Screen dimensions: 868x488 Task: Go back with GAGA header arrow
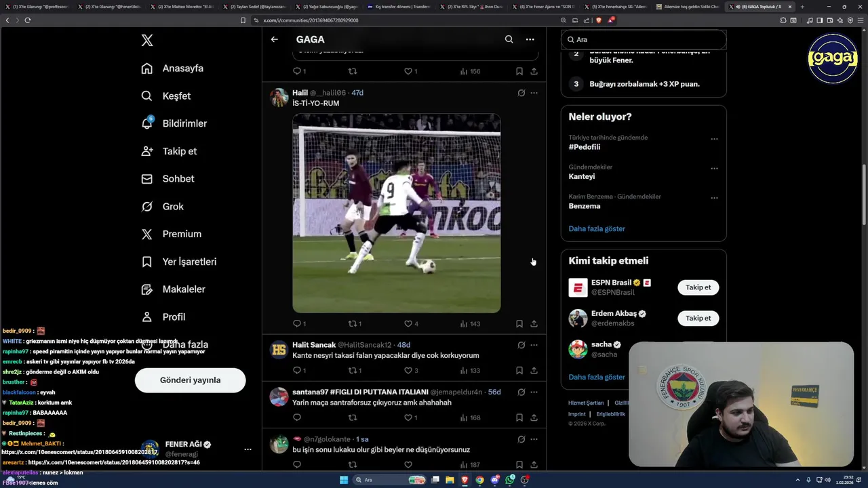click(275, 39)
